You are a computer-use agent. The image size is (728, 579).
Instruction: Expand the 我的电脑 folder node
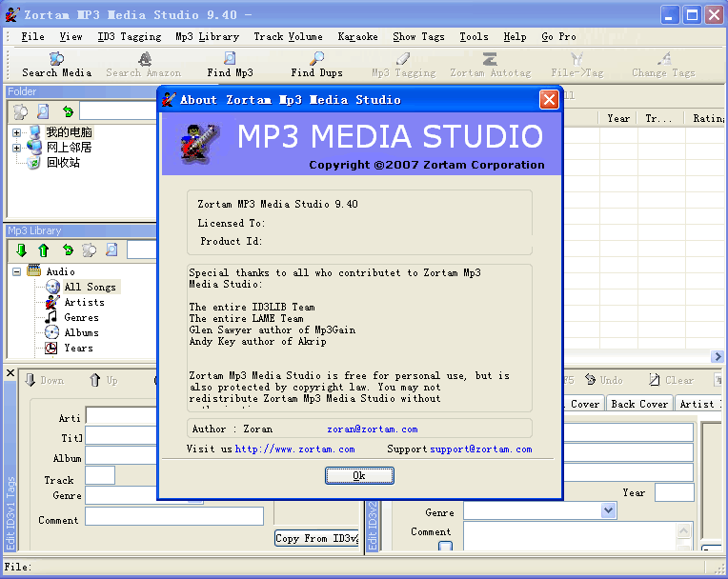[16, 132]
